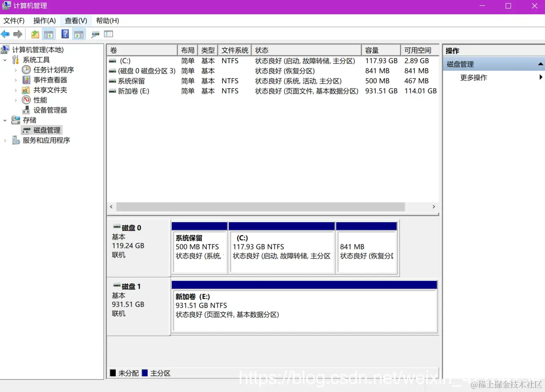Sort by the 可用空间 column header
This screenshot has width=545, height=392.
(x=420, y=50)
